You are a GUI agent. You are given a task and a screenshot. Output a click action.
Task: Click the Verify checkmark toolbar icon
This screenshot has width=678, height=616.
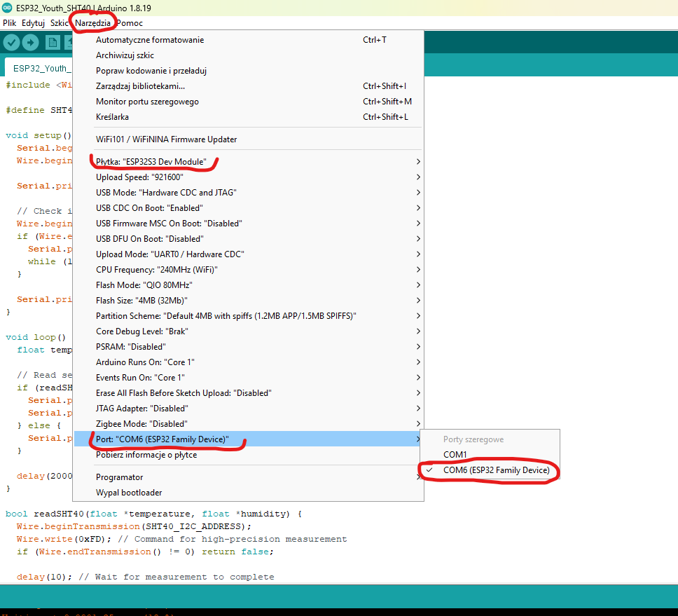[x=12, y=42]
